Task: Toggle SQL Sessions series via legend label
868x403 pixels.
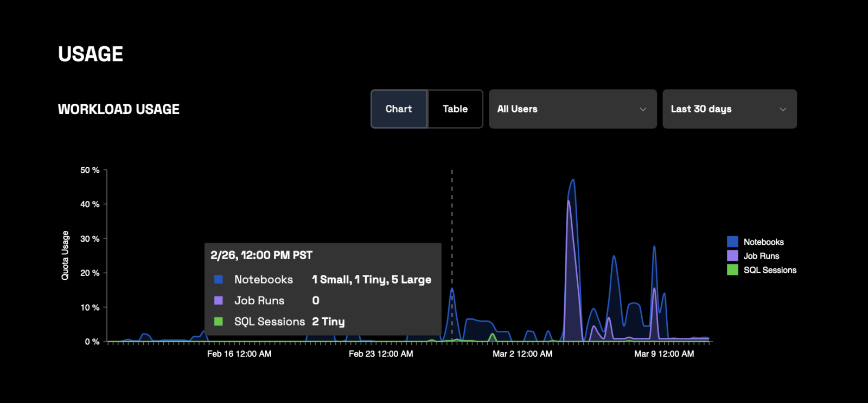Action: coord(770,270)
